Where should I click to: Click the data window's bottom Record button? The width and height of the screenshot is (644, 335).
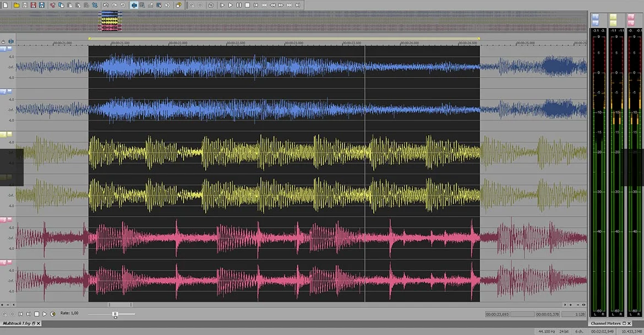(x=12, y=314)
